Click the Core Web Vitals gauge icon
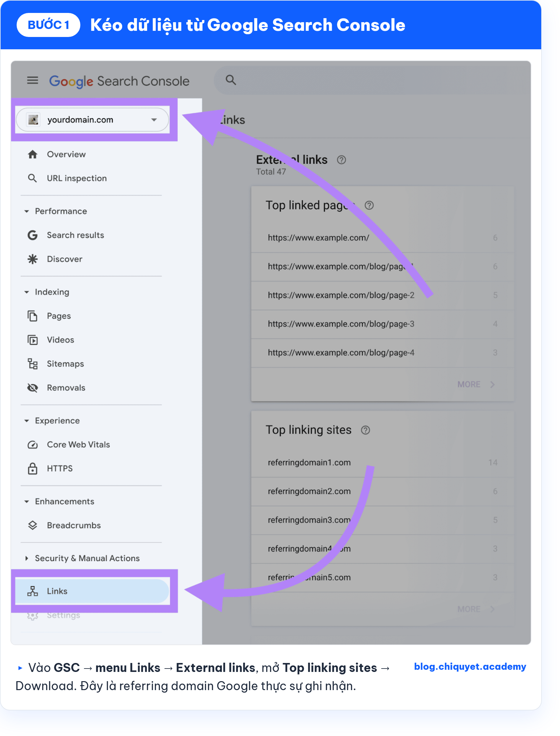 [32, 445]
